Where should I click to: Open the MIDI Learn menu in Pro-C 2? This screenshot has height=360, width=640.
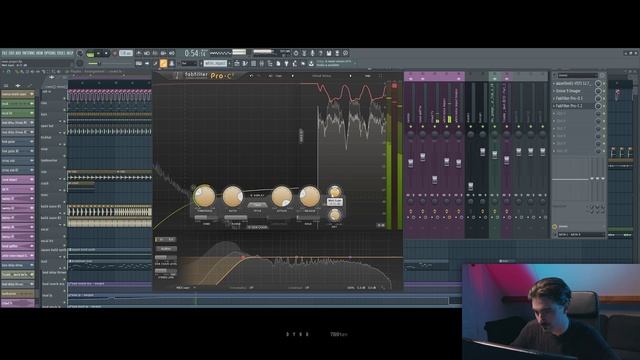[x=185, y=288]
